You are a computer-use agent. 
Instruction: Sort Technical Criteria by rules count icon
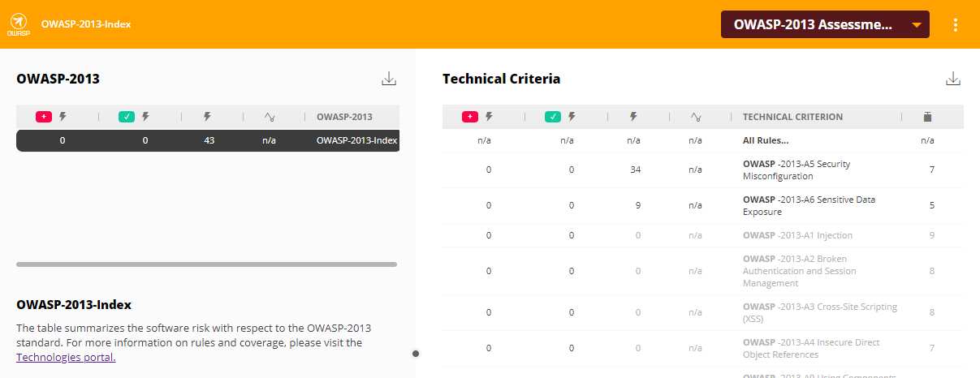[x=927, y=117]
